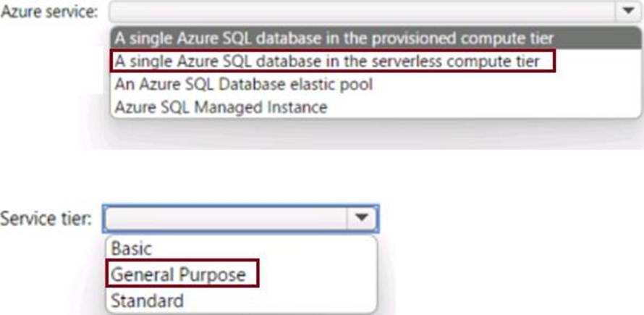
Task: Pick Standard from the Service tier list
Action: pyautogui.click(x=242, y=301)
